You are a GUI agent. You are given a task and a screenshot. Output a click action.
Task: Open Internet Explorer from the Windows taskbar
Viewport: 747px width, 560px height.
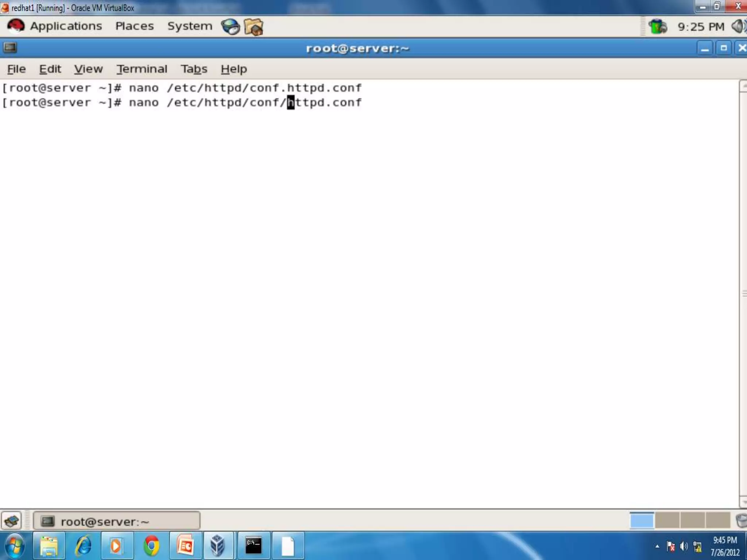click(x=83, y=546)
